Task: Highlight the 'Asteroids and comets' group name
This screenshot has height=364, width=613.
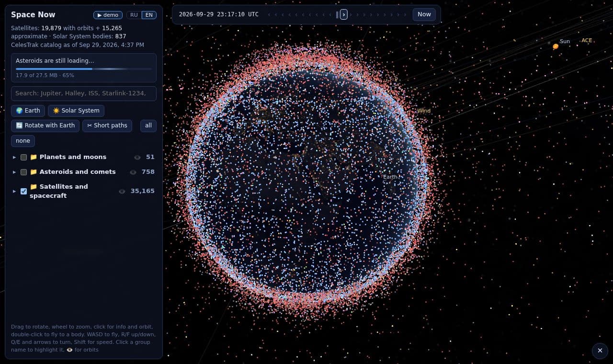Action: (78, 172)
